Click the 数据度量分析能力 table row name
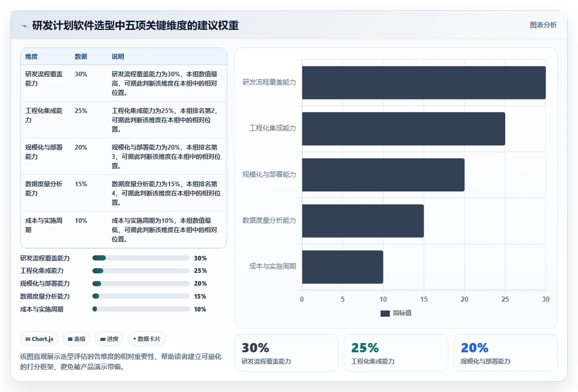Image resolution: width=578 pixels, height=392 pixels. pyautogui.click(x=44, y=188)
